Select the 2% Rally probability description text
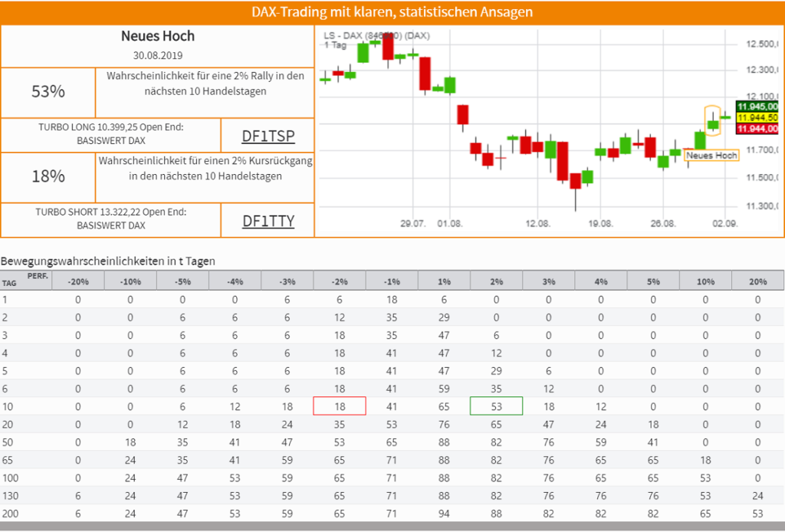 (x=205, y=84)
